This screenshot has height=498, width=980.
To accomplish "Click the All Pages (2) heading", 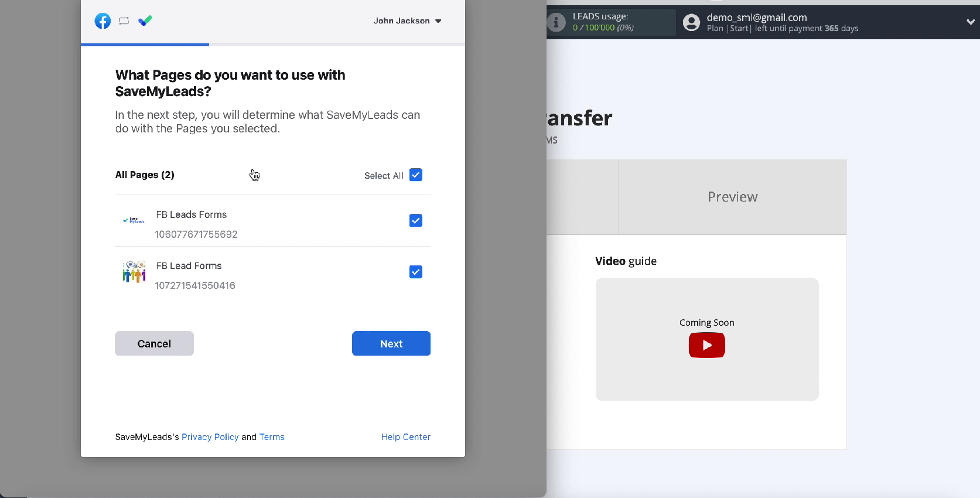I will (x=145, y=175).
